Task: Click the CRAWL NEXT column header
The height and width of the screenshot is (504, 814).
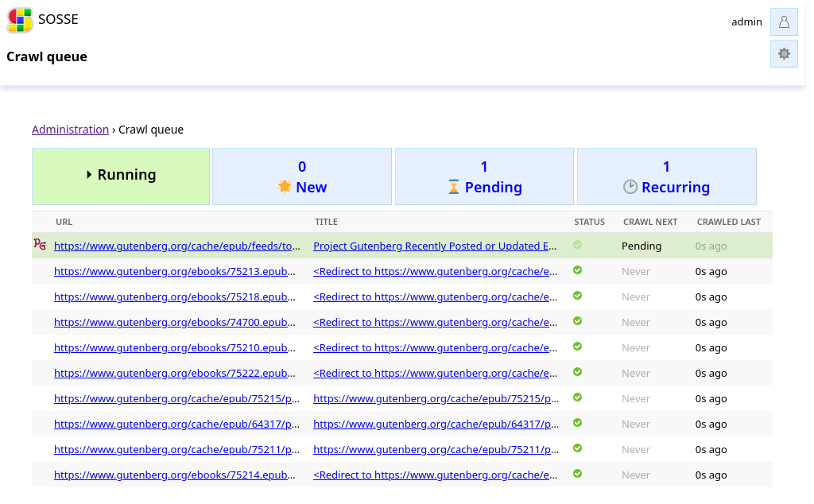Action: [650, 222]
